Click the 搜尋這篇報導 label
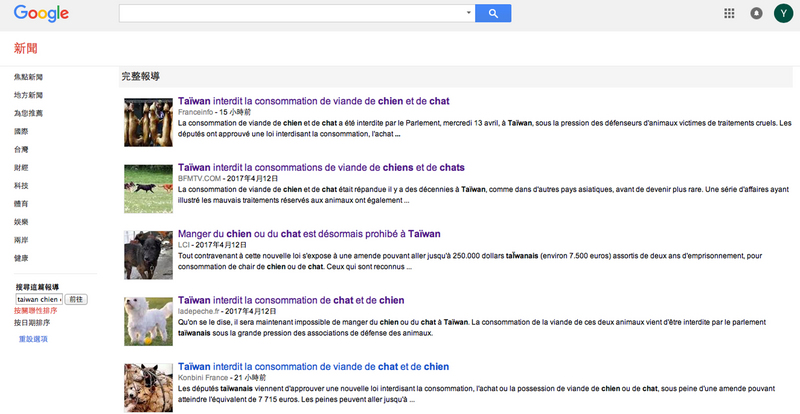 tap(37, 287)
